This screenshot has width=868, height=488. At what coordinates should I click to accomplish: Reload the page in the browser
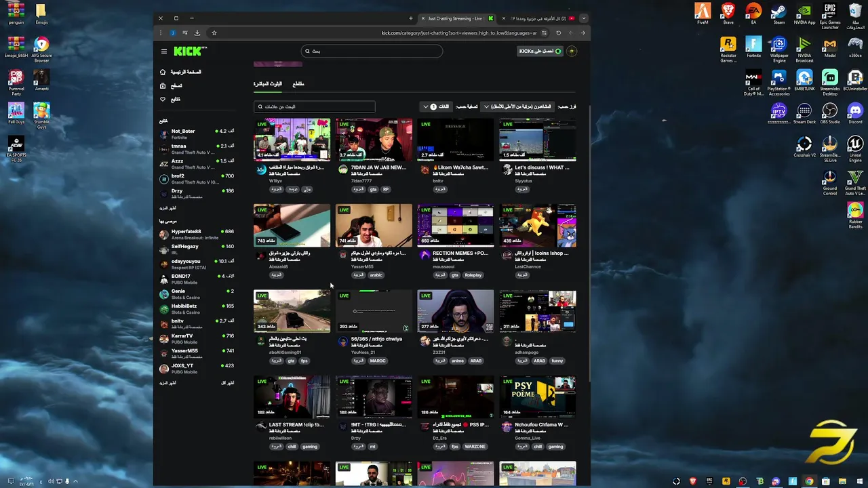558,33
